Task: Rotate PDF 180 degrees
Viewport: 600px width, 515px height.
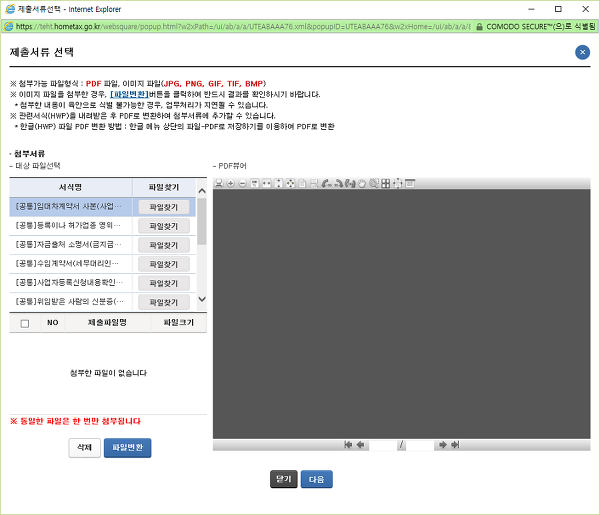Action: [350, 183]
